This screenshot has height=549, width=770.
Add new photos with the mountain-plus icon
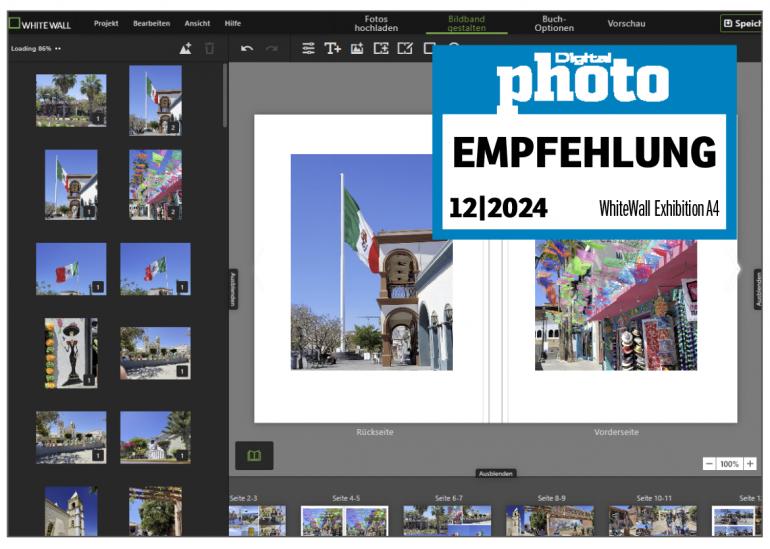coord(186,49)
